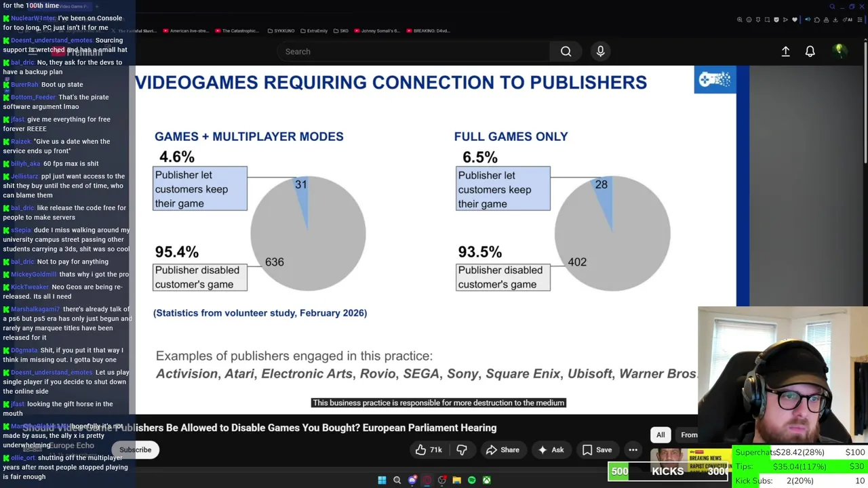Open the browser account profile icon
Screen dimensions: 868x488
pyautogui.click(x=826, y=20)
